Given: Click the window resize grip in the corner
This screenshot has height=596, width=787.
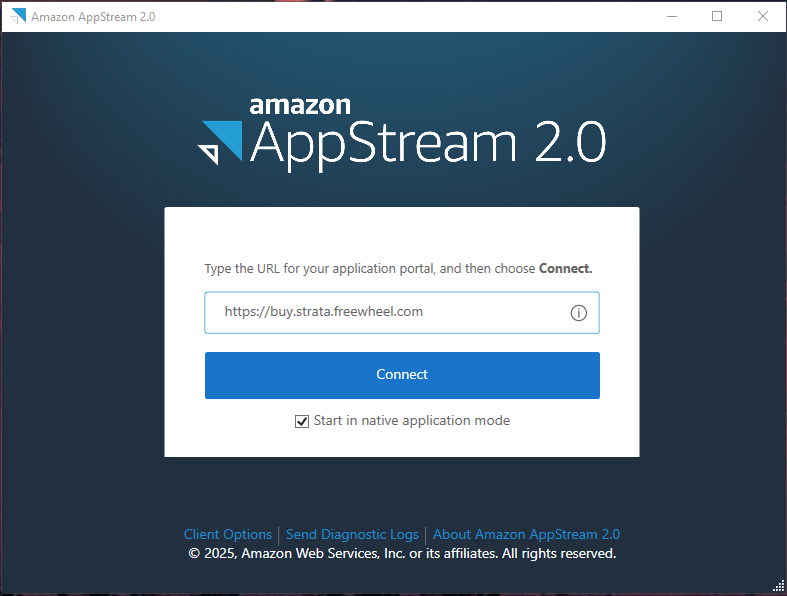Looking at the screenshot, I should click(779, 587).
